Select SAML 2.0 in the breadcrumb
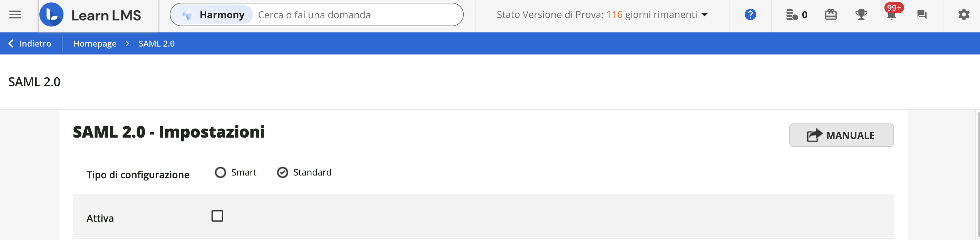The width and height of the screenshot is (980, 240). [156, 43]
